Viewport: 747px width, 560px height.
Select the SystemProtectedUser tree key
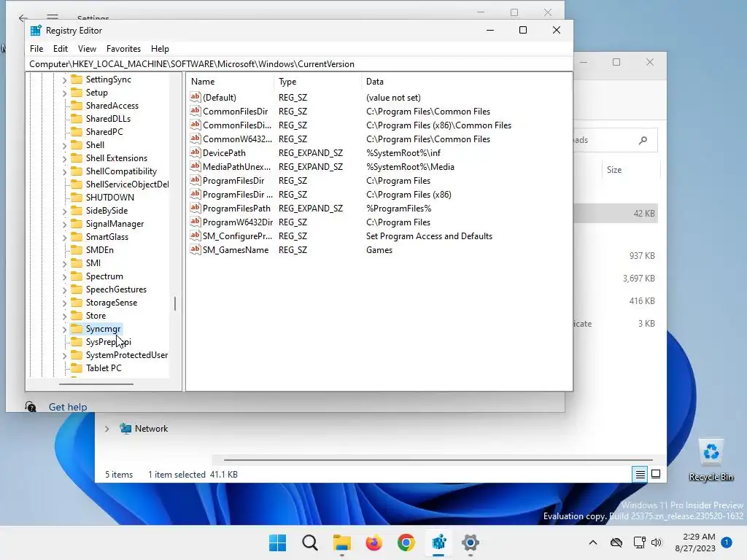[127, 355]
